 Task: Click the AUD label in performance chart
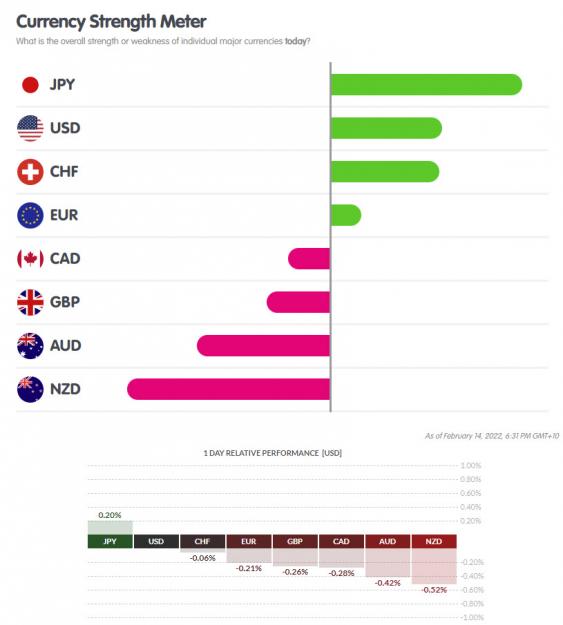point(388,541)
